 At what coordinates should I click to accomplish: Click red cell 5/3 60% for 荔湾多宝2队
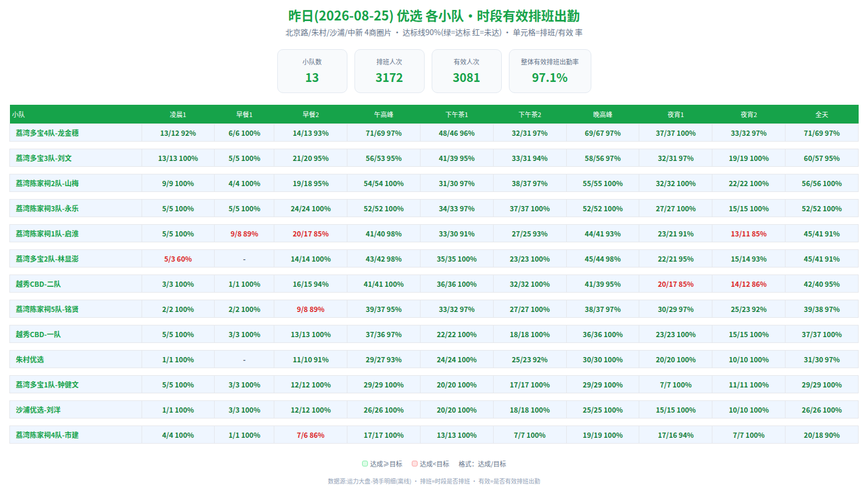tap(178, 259)
